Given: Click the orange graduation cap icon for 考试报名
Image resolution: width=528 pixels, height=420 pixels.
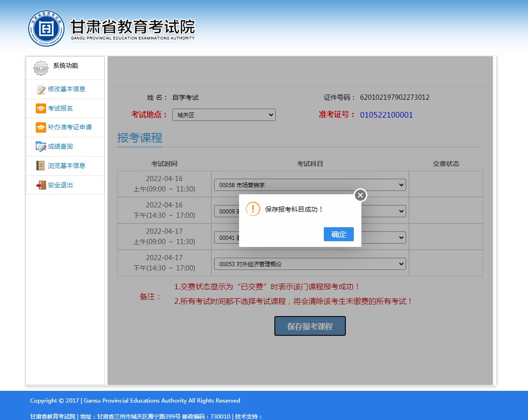Looking at the screenshot, I should pos(41,109).
